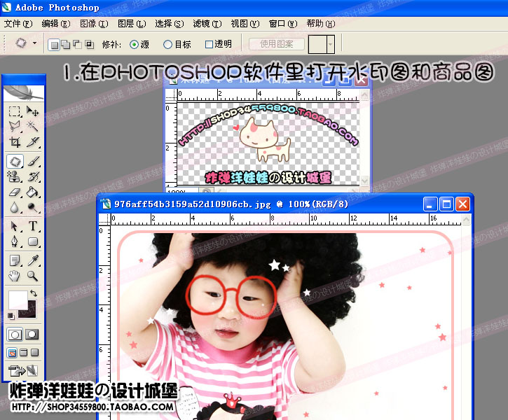Open the tool preset picker dropdown
508x420 pixels.
(34, 43)
